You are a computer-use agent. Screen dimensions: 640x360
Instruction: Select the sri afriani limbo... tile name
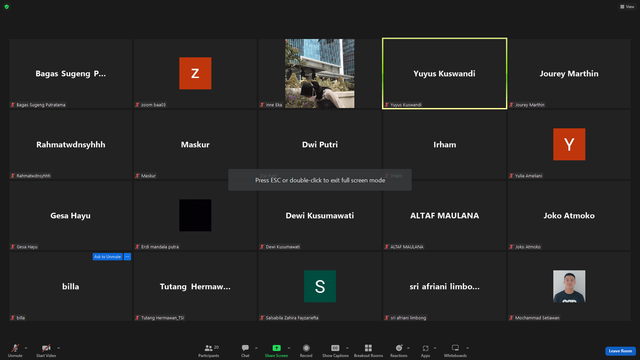[444, 287]
